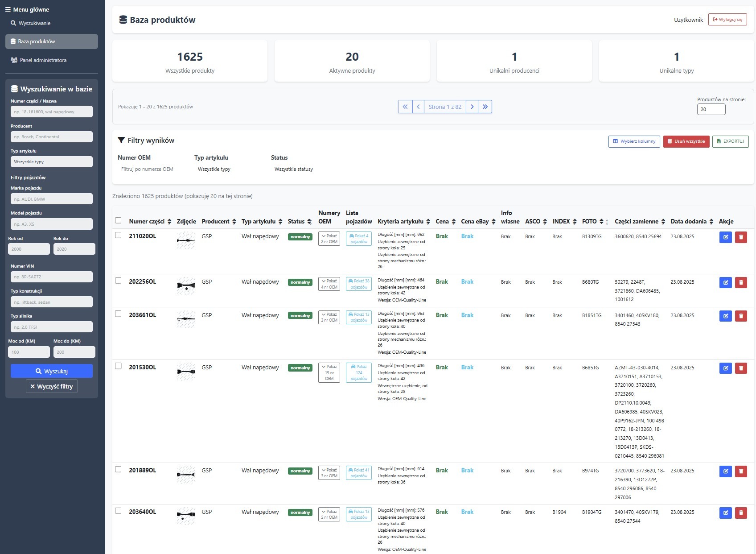Toggle the select-all checkbox in table header
The image size is (756, 554).
point(118,220)
